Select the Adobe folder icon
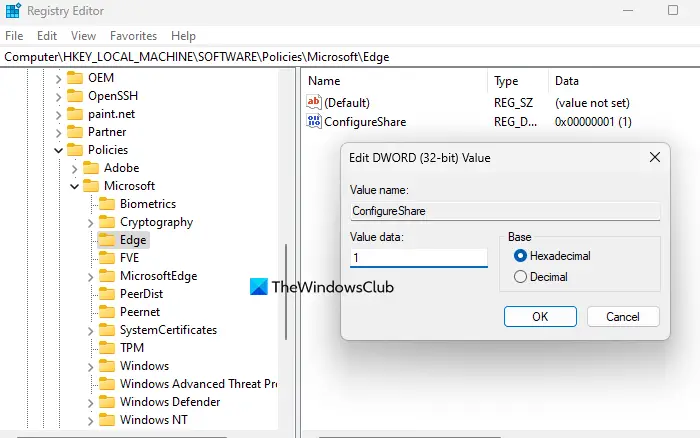Screen dimensions: 700x438 [91, 167]
